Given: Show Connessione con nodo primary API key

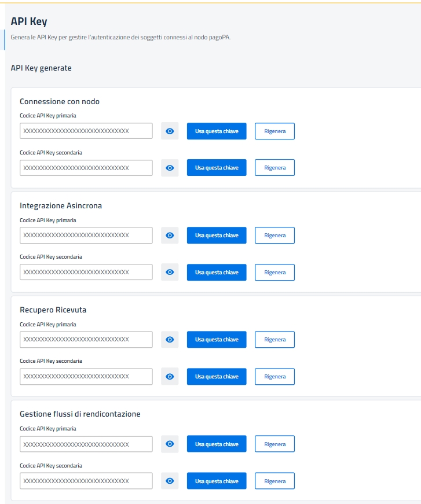Looking at the screenshot, I should tap(170, 131).
